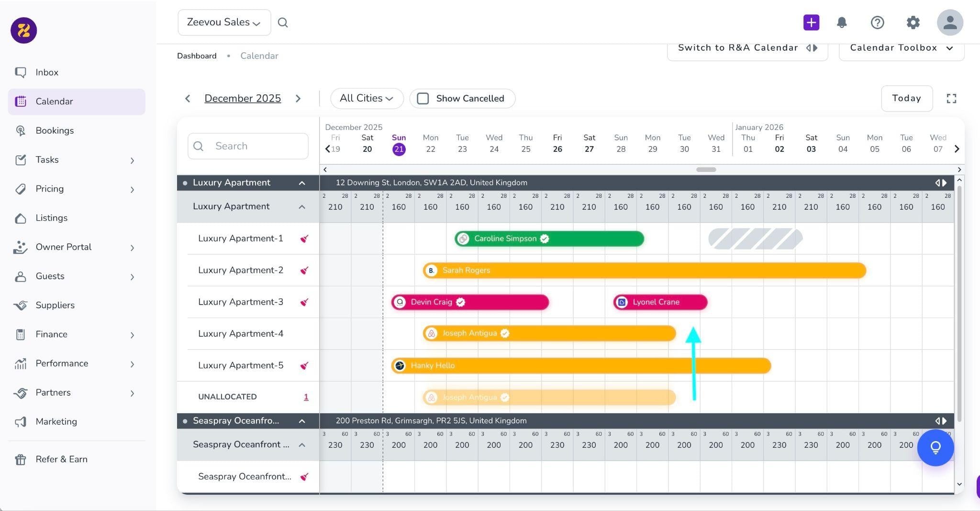
Task: Click the Suppliers handshake icon
Action: 21,305
